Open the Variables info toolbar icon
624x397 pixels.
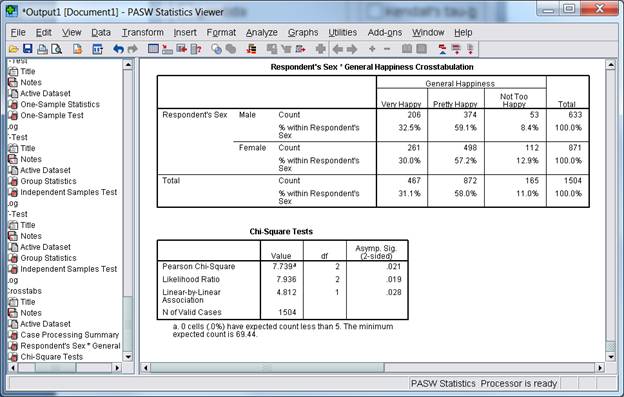click(196, 49)
